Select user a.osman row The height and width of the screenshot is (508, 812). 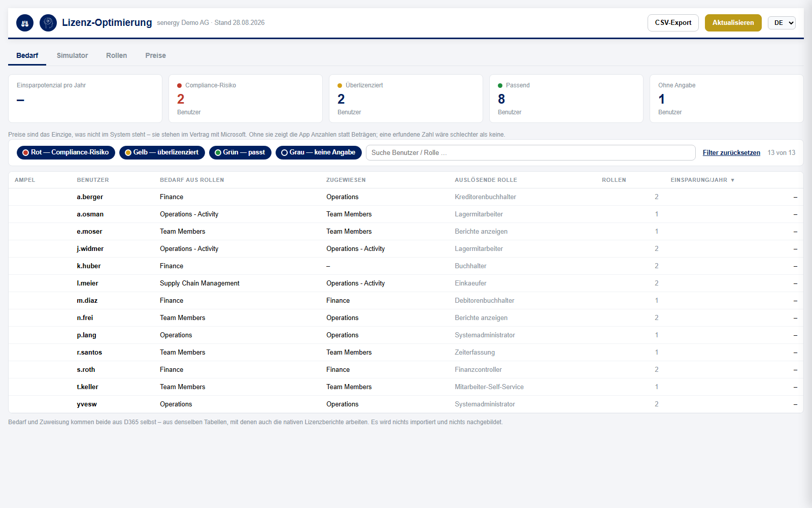point(406,214)
